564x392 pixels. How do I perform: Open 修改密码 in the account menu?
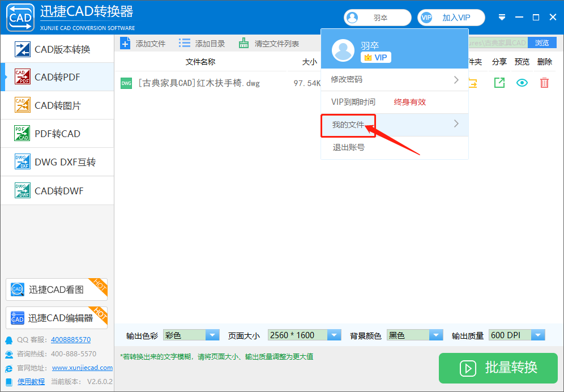(x=395, y=79)
